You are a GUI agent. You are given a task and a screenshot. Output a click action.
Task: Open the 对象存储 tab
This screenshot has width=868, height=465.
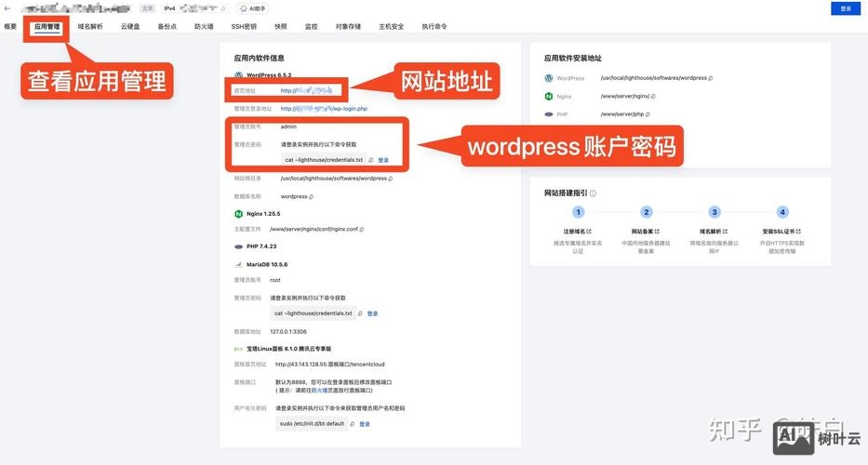348,27
